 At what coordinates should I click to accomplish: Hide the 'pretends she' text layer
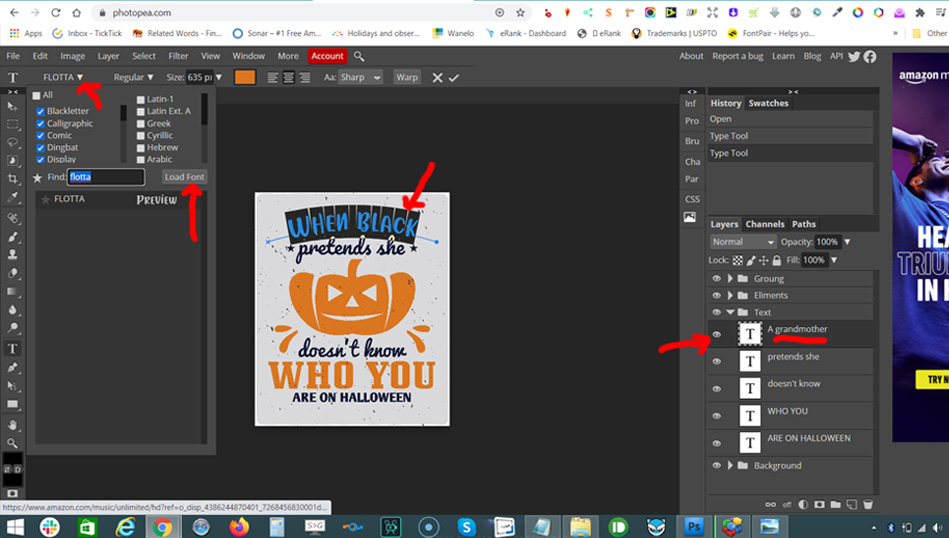click(716, 362)
